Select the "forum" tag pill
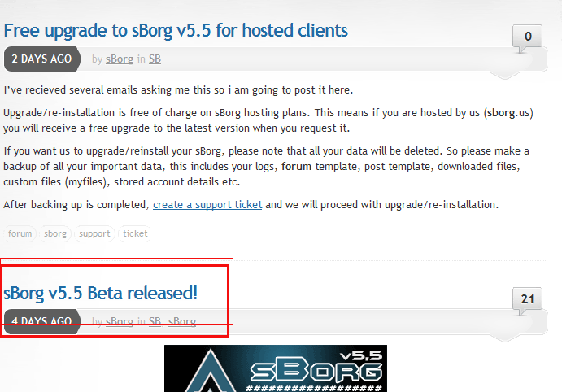562x392 pixels. pyautogui.click(x=20, y=234)
